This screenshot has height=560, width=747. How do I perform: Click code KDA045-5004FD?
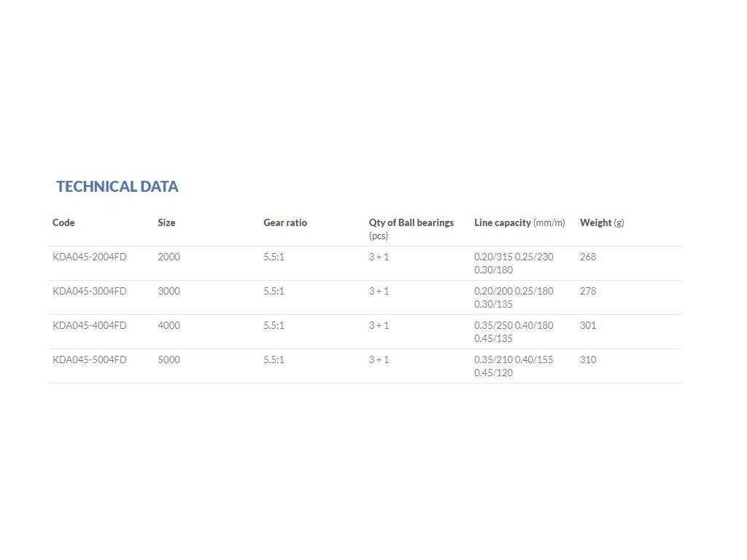89,359
